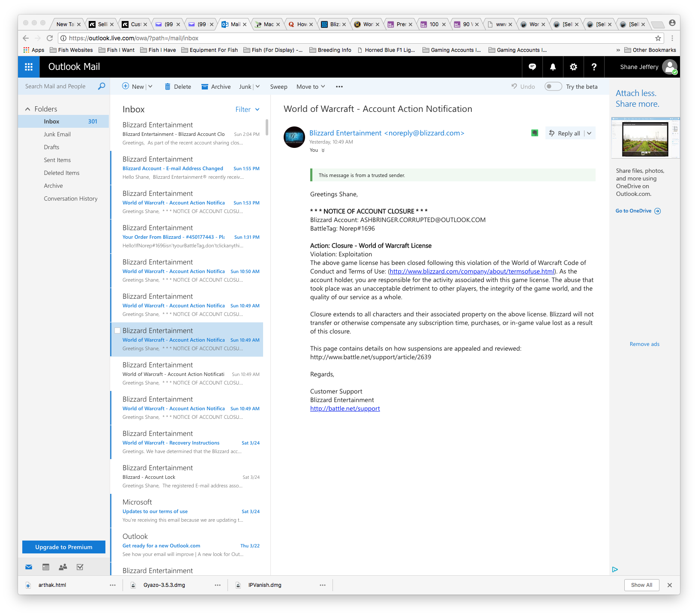Switch to the Mail browser tab
Viewport: 698px width, 616px height.
click(x=234, y=24)
